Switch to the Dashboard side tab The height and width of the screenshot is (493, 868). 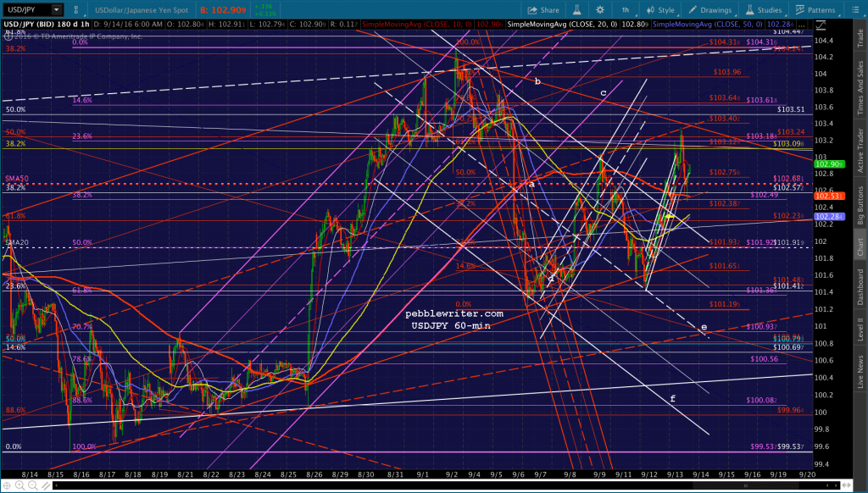click(x=860, y=286)
